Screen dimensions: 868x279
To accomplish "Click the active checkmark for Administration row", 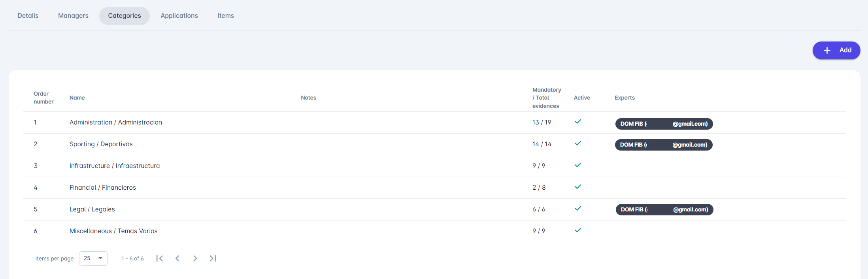I will (x=578, y=122).
